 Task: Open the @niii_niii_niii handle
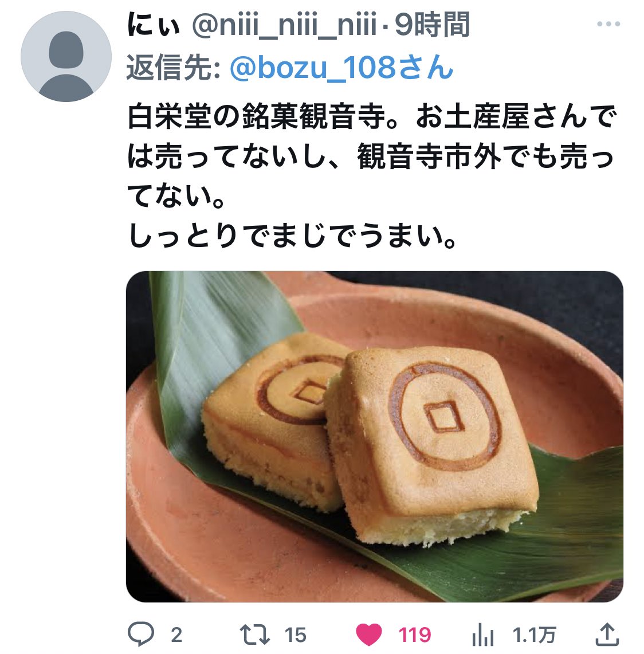[x=284, y=25]
